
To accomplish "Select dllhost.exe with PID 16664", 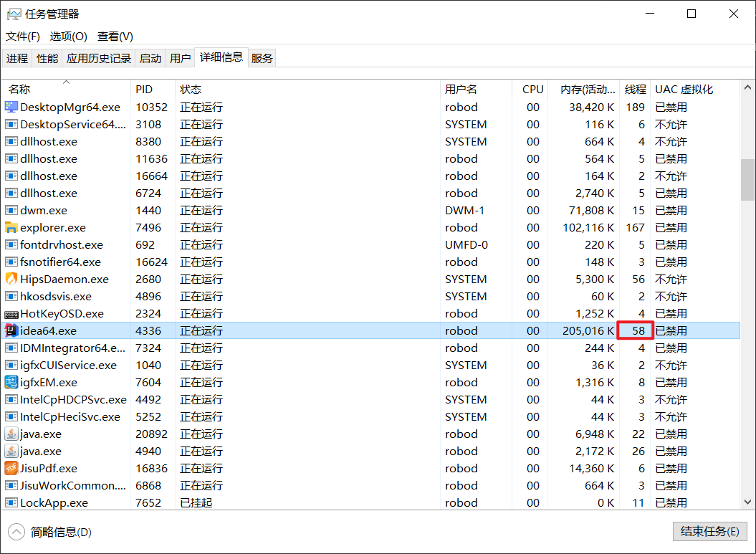I will click(371, 176).
